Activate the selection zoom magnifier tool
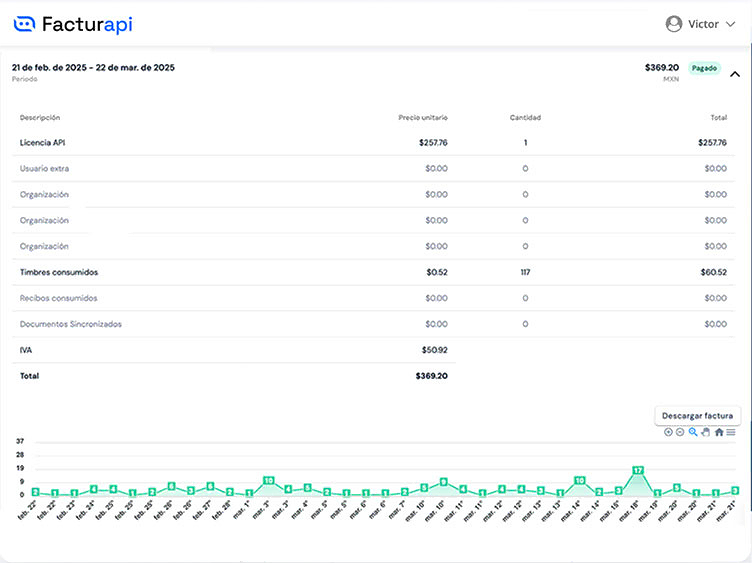The height and width of the screenshot is (563, 752). pyautogui.click(x=693, y=432)
